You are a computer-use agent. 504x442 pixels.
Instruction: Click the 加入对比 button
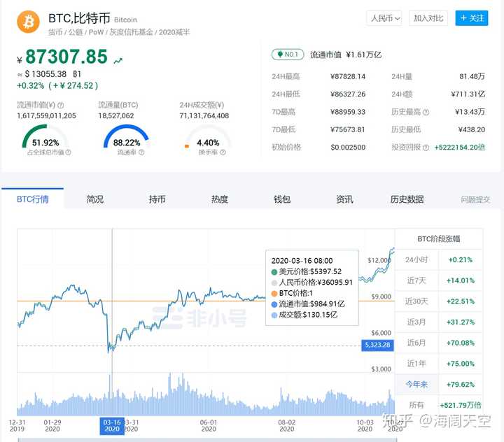coord(428,18)
